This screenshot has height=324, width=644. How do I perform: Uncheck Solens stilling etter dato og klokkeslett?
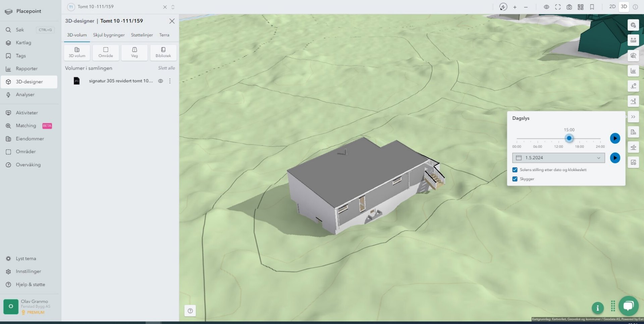[x=515, y=170]
